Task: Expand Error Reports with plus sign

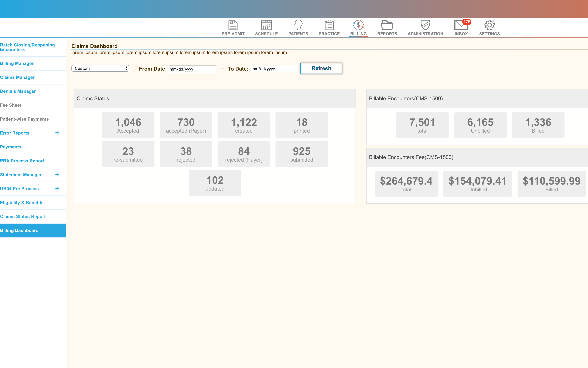Action: point(57,133)
